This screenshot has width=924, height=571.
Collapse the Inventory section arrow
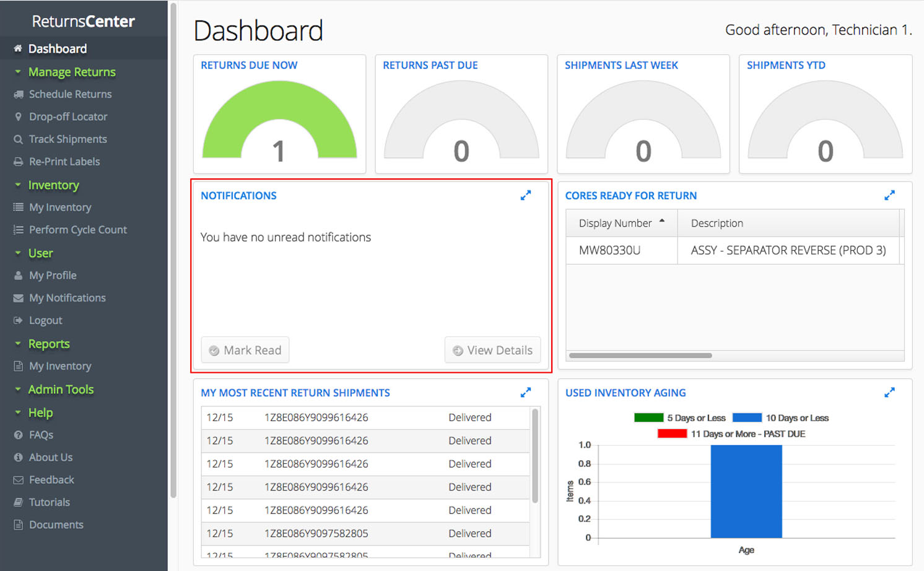[18, 185]
